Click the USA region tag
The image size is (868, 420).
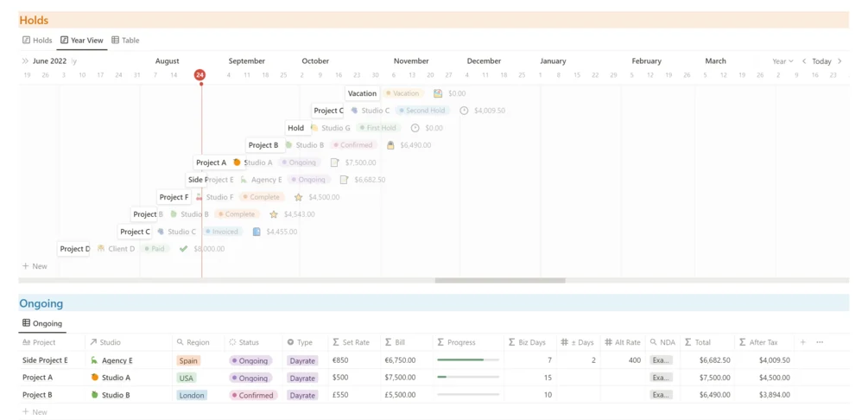(x=187, y=378)
